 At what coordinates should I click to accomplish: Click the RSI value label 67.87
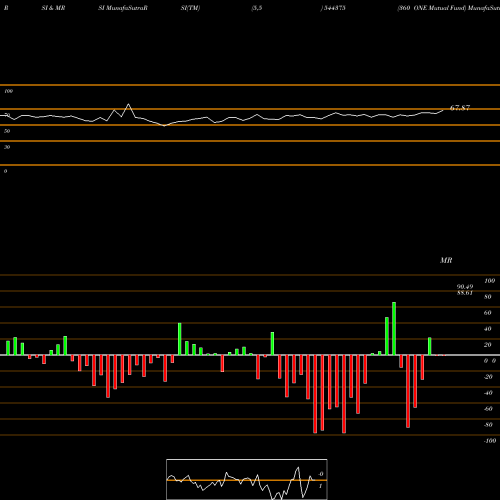[x=460, y=108]
